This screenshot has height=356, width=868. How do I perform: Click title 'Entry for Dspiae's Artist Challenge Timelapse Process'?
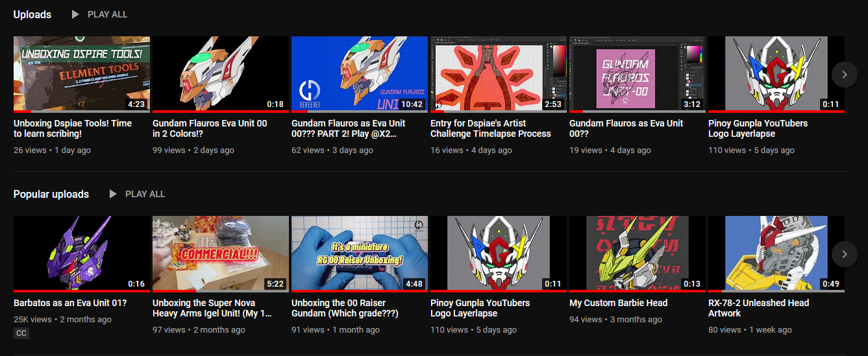(491, 128)
